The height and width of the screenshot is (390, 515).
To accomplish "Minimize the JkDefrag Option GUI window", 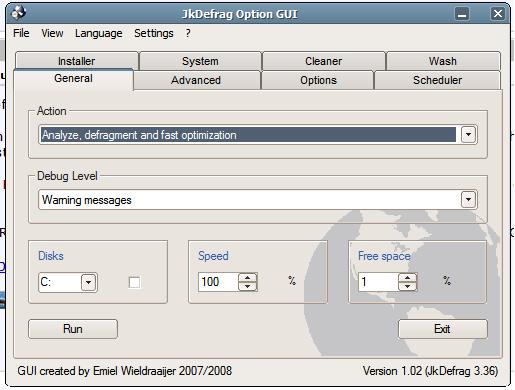I will point(462,14).
